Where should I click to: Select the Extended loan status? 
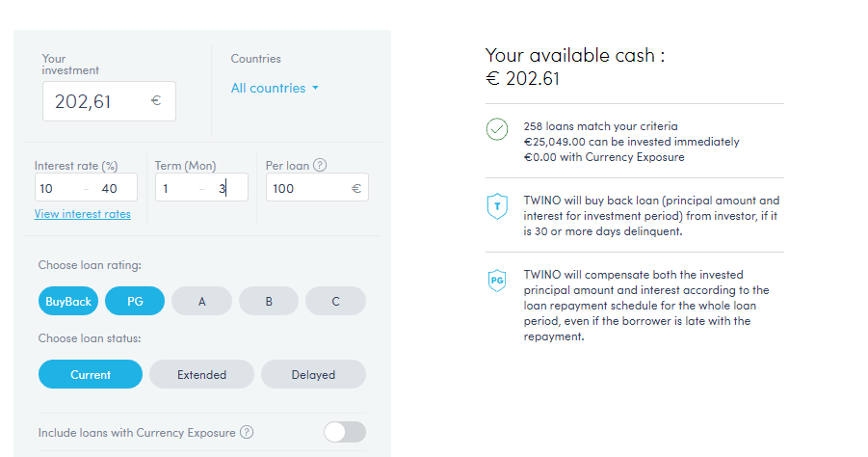click(202, 374)
